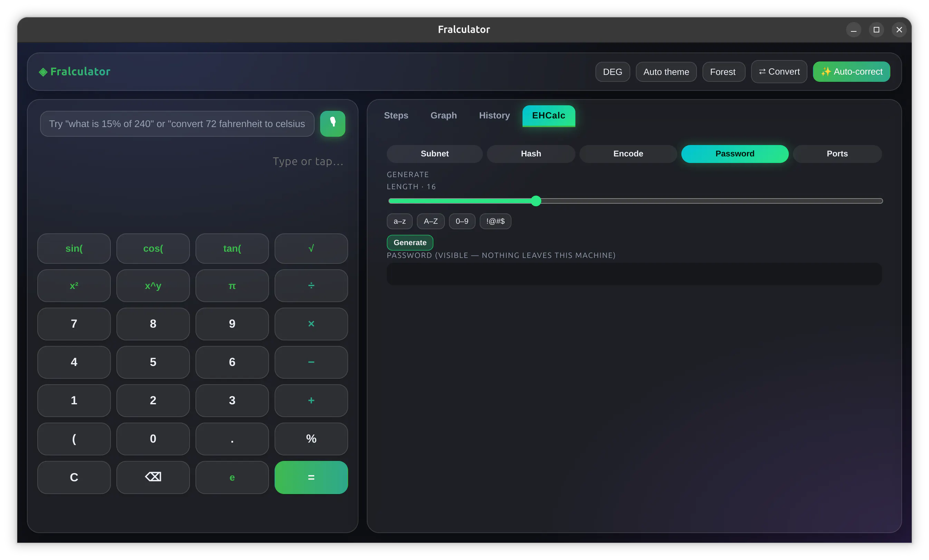The width and height of the screenshot is (929, 560).
Task: Click the microphone voice input button
Action: [333, 124]
